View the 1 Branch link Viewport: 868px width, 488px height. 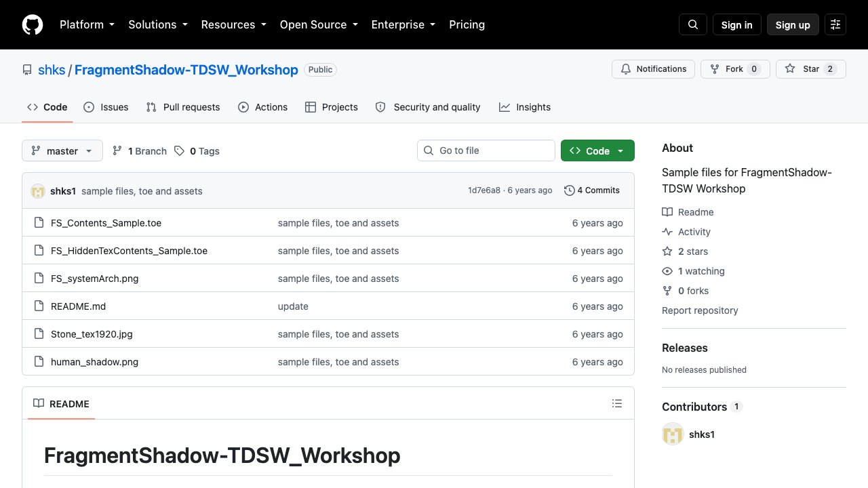point(139,151)
